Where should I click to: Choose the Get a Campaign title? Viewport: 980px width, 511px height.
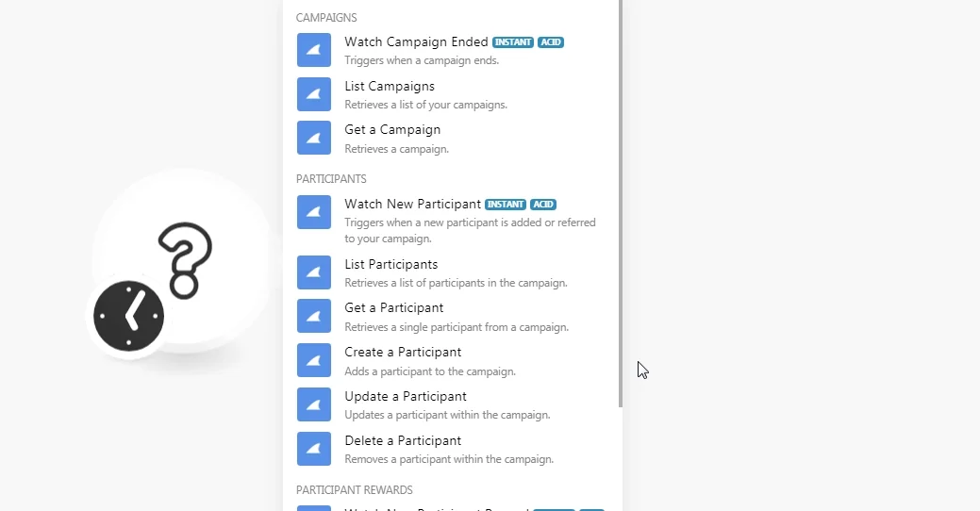[392, 130]
